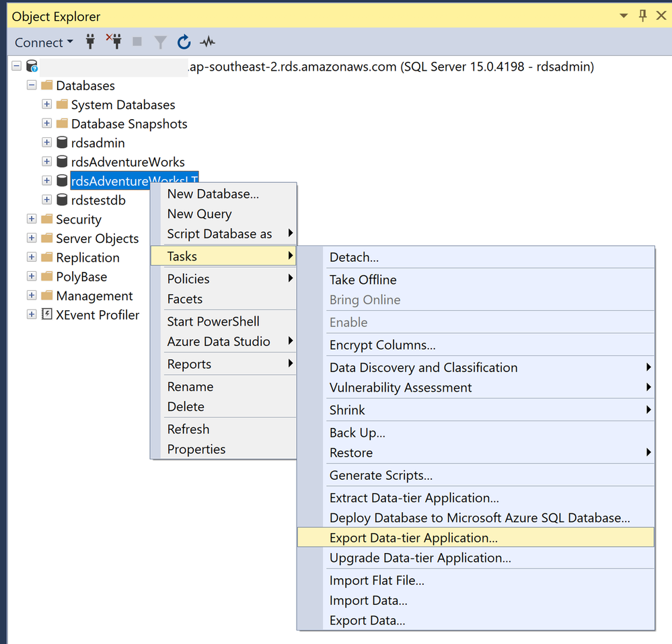
Task: Select Deploy Database to Microsoft Azure SQL Database...
Action: point(476,517)
